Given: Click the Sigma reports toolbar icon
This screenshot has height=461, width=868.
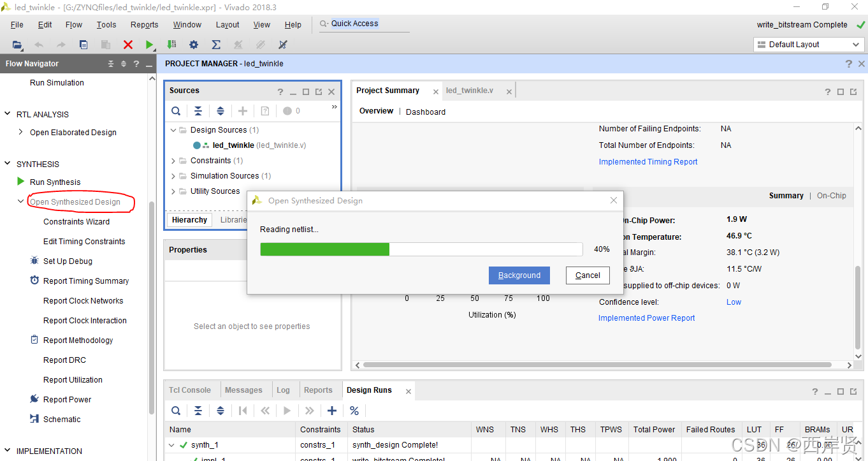Looking at the screenshot, I should (x=216, y=45).
